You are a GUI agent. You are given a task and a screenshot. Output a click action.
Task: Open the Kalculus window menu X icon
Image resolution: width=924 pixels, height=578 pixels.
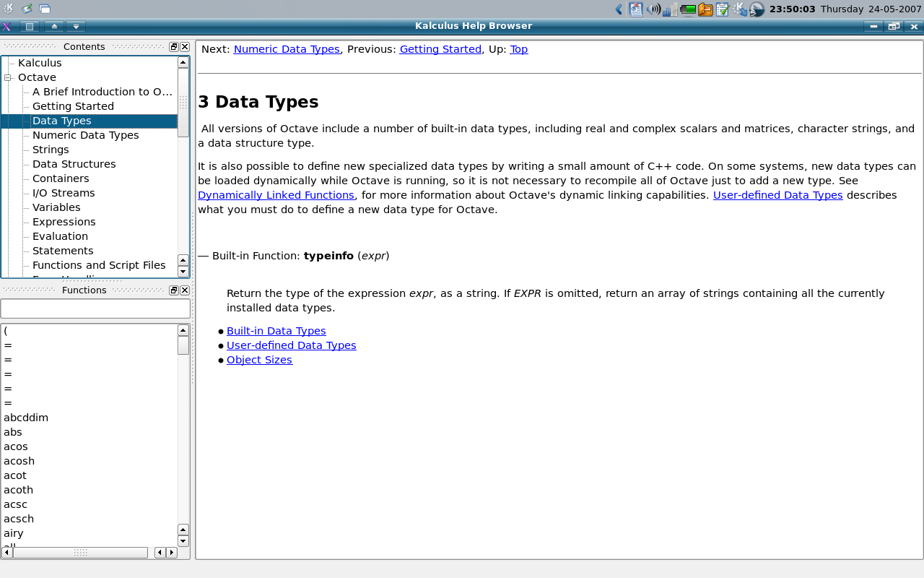click(6, 27)
